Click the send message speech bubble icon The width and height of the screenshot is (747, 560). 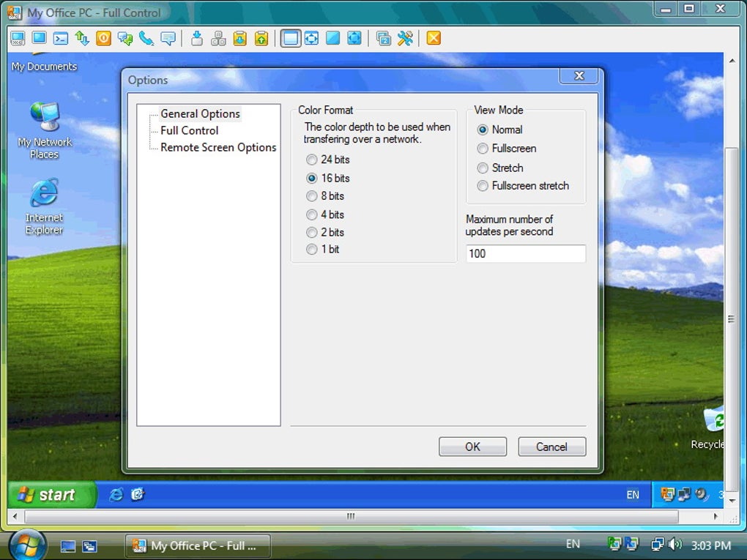click(168, 38)
